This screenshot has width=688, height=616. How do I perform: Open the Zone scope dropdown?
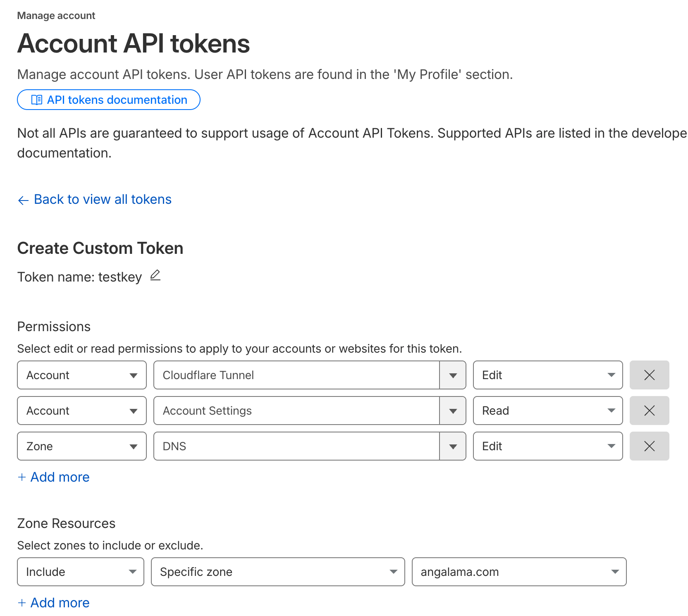pos(81,446)
